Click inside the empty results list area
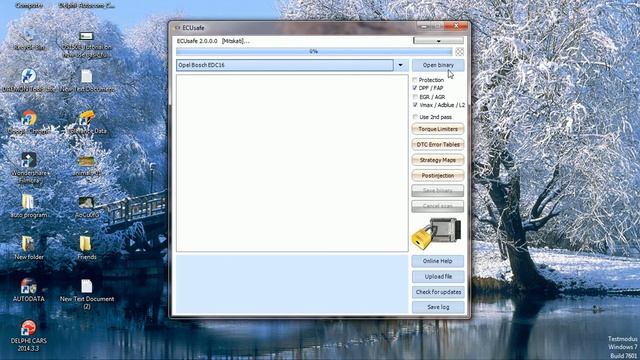This screenshot has height=360, width=640. click(292, 163)
